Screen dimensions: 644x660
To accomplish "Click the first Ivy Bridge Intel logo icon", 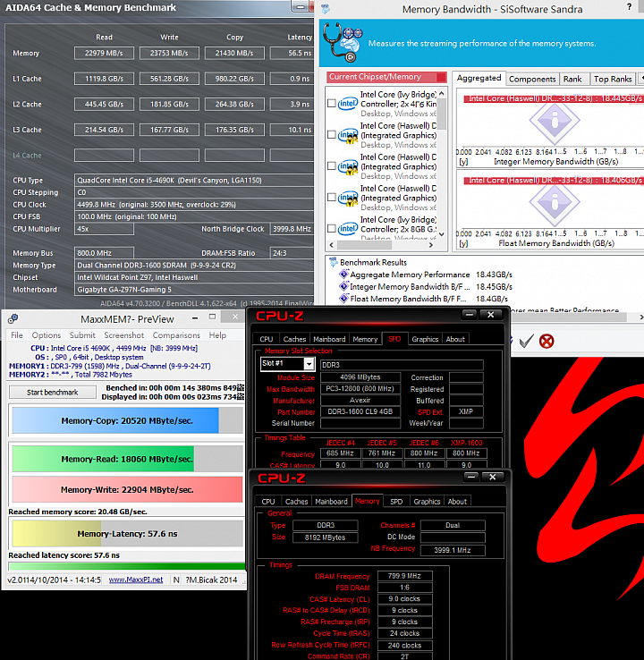I will tap(348, 104).
